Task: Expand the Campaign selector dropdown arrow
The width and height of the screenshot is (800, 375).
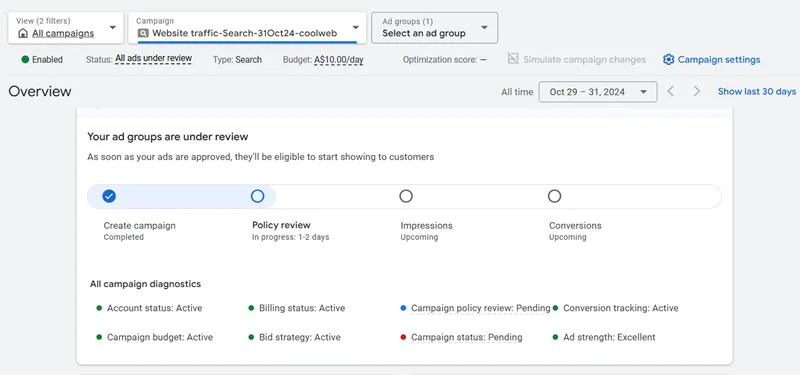Action: tap(356, 28)
